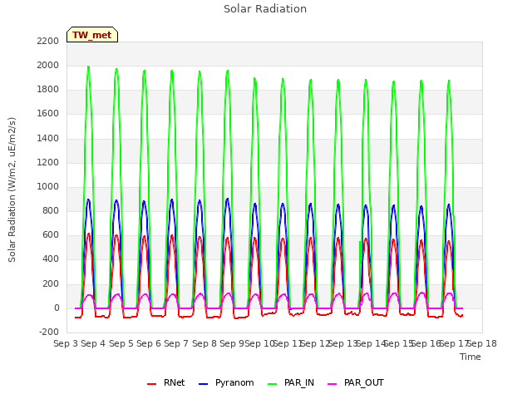Viewport: 532px width, 399px height.
Task: Click the Sep 8 x-axis tick label
Action: click(204, 343)
